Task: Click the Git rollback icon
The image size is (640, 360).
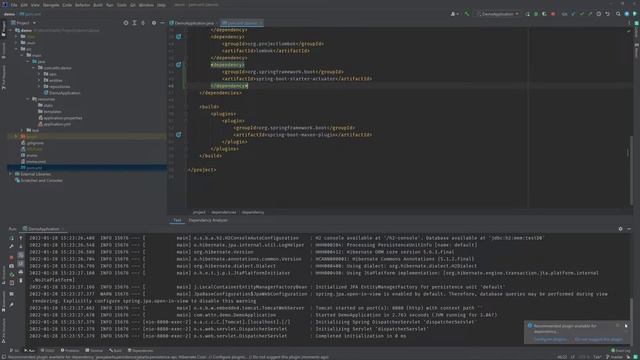Action: 607,14
